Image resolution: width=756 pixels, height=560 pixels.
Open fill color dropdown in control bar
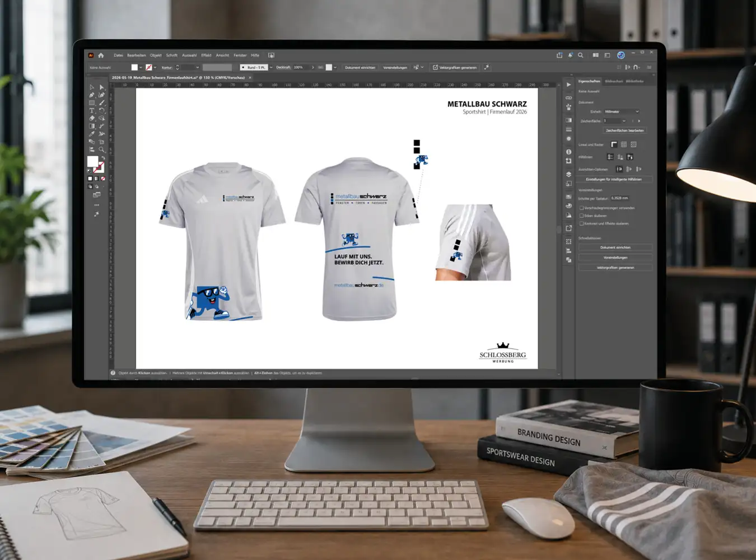[141, 67]
